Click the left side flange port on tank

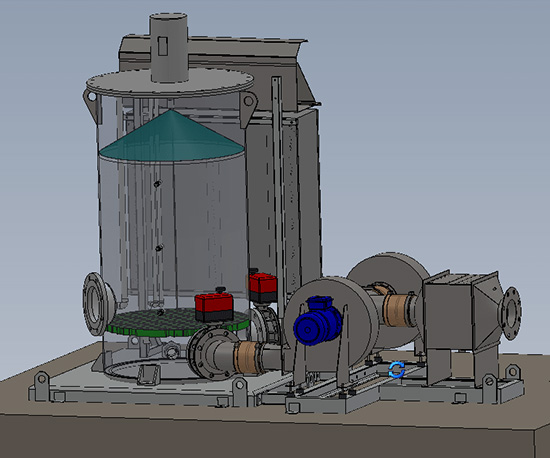(x=98, y=304)
